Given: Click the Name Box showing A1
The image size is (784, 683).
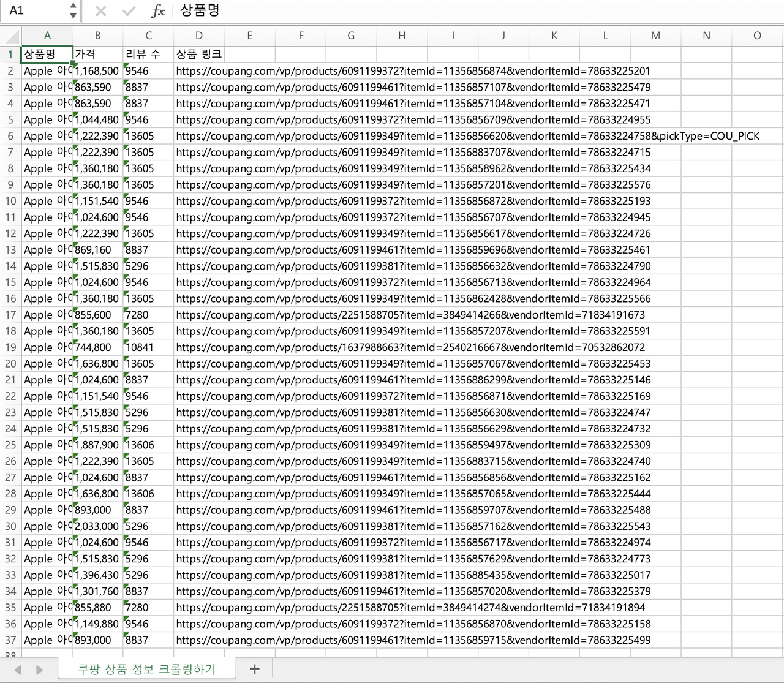Looking at the screenshot, I should tap(34, 10).
